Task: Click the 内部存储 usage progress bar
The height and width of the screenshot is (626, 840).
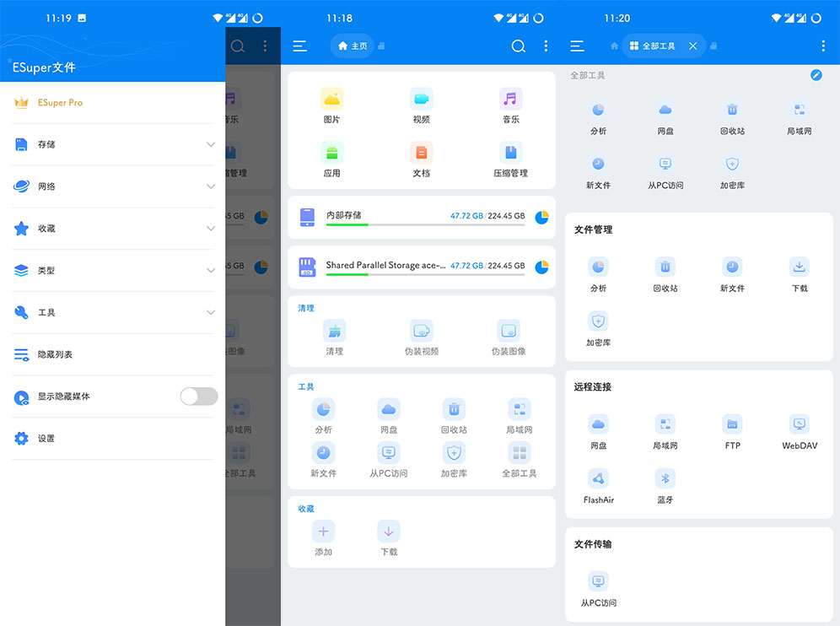Action: [x=425, y=225]
